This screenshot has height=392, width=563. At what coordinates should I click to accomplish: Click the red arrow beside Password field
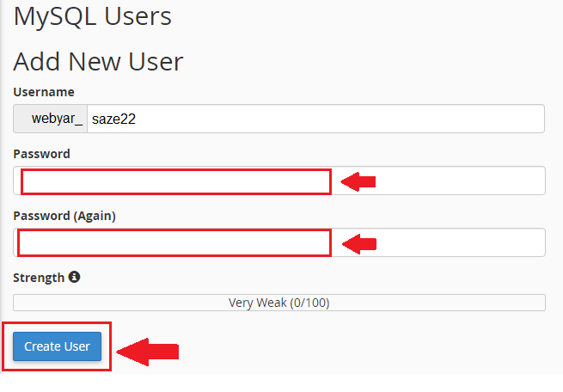359,181
